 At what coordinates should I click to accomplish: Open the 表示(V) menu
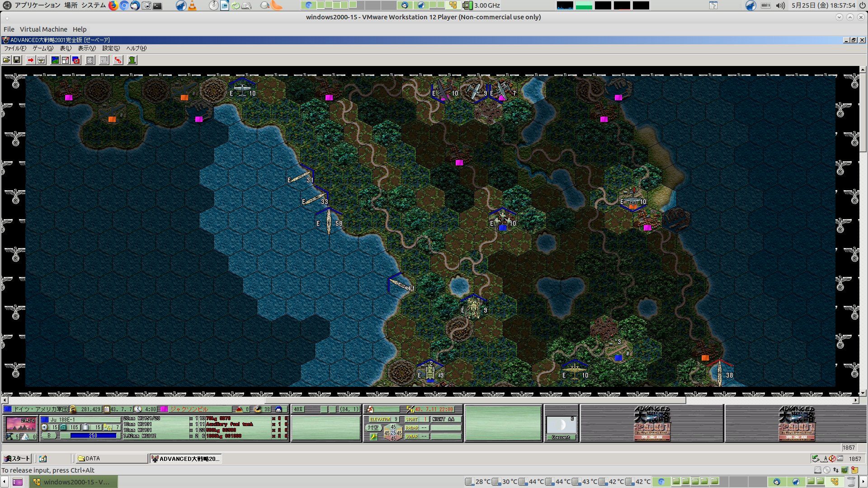pyautogui.click(x=86, y=48)
